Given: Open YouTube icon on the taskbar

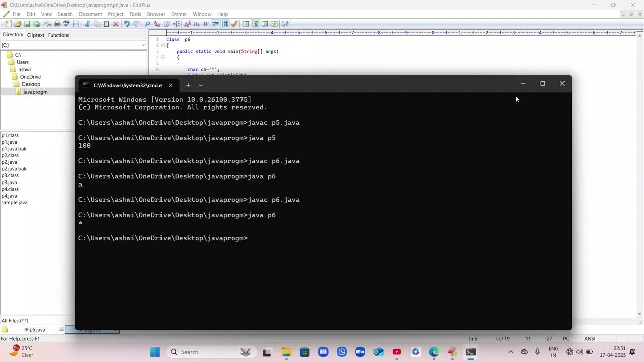Looking at the screenshot, I should [397, 352].
